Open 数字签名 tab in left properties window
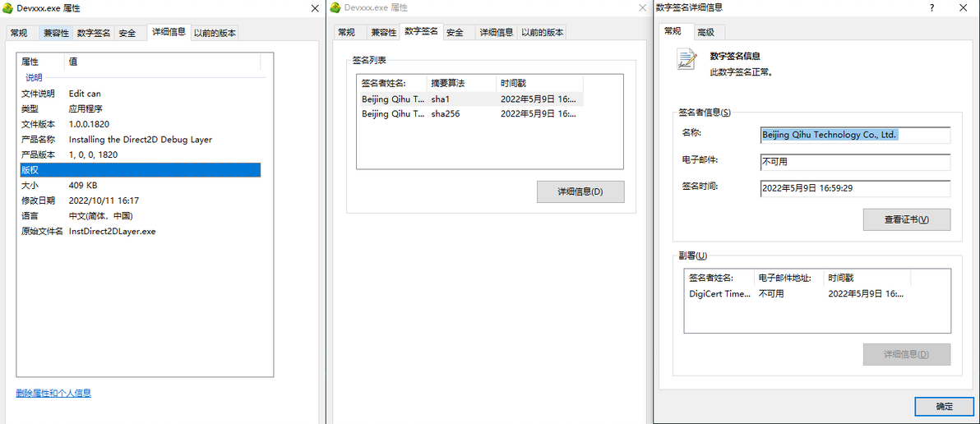The width and height of the screenshot is (980, 424). pos(94,33)
